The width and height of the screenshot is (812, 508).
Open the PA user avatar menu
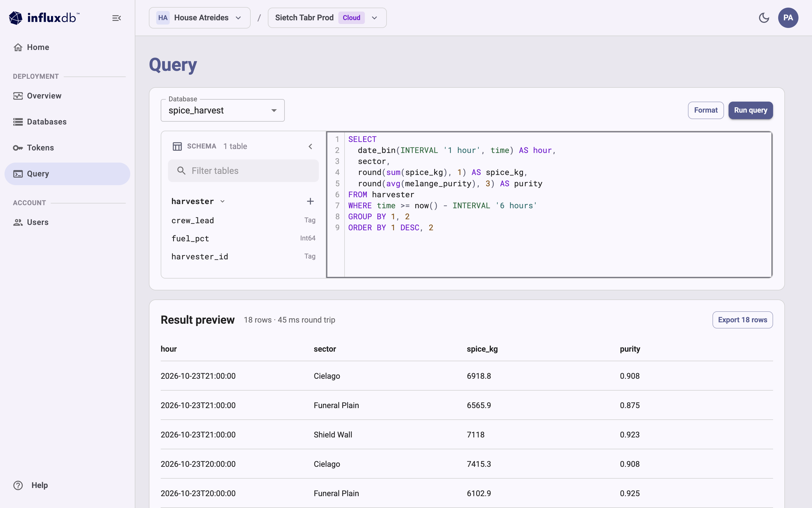(788, 18)
